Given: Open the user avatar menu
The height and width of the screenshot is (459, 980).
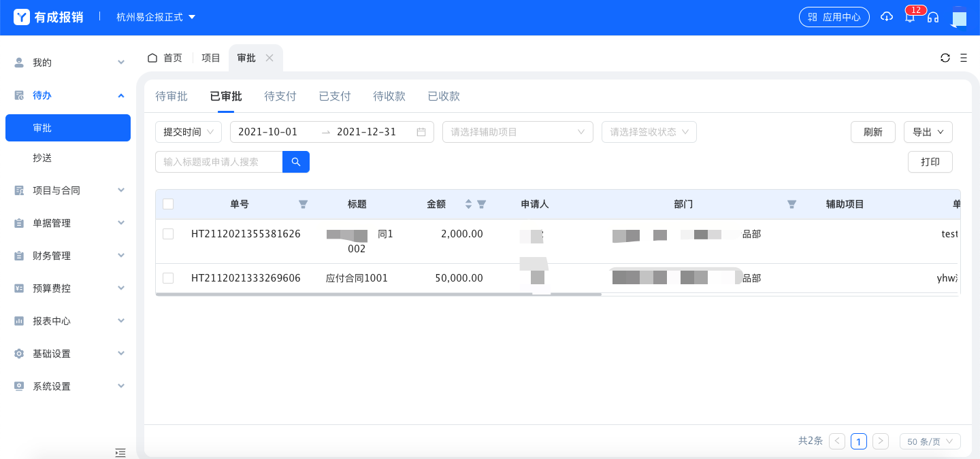Looking at the screenshot, I should coord(959,17).
